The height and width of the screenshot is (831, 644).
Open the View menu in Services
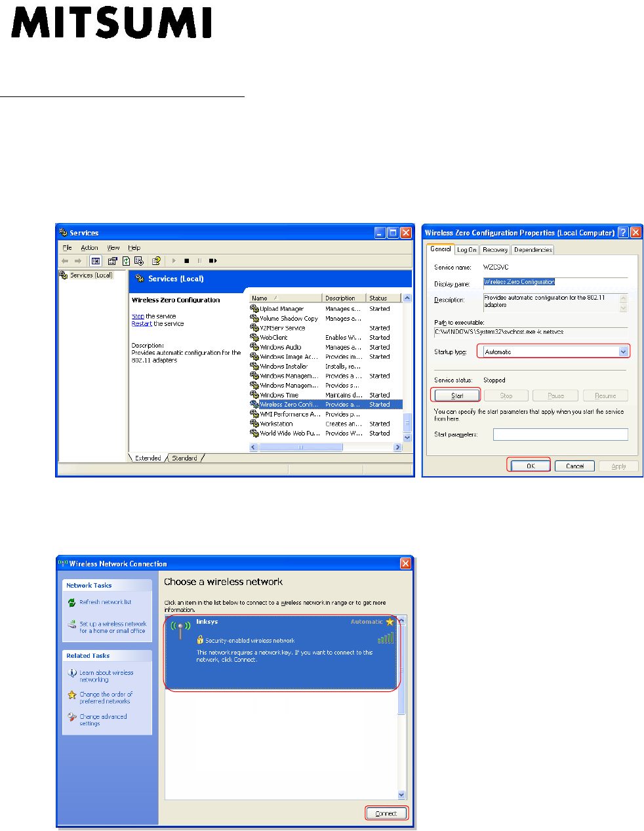[x=113, y=248]
